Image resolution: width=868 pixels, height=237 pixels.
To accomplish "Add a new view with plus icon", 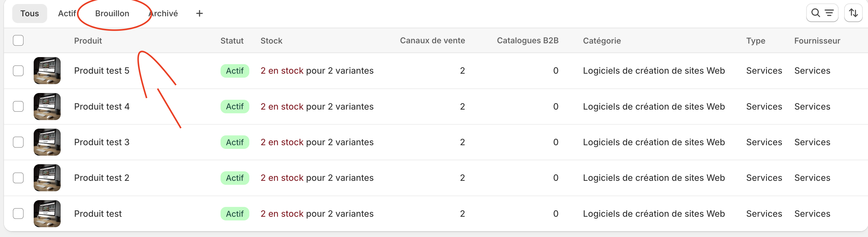I will pyautogui.click(x=199, y=14).
